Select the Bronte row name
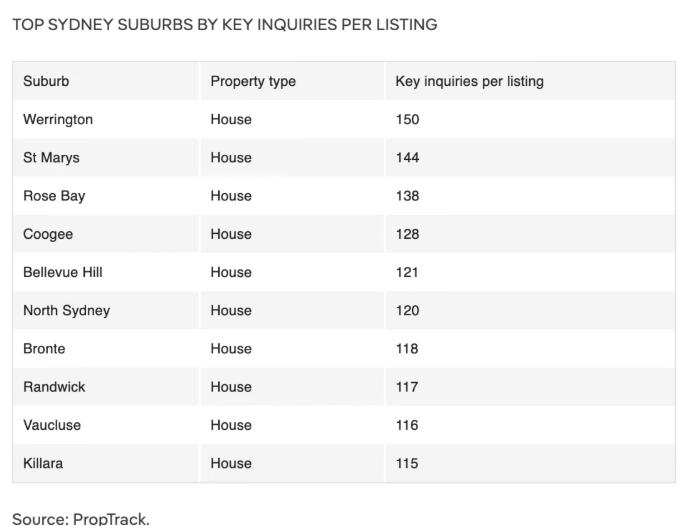 tap(44, 349)
